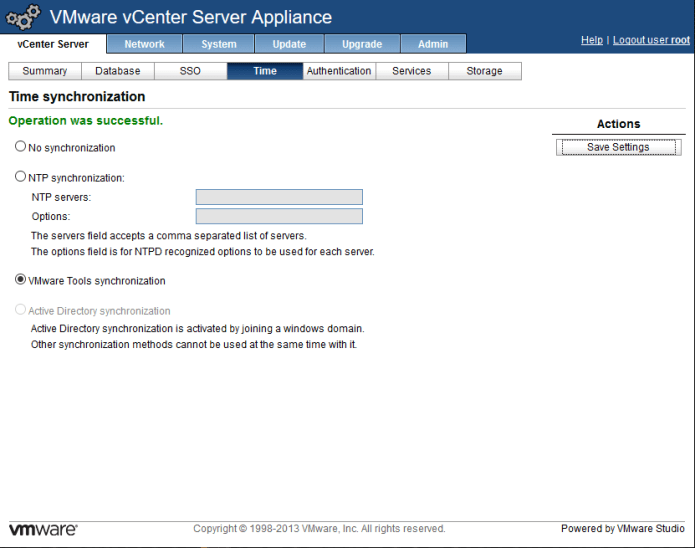Go to Storage sub-tab
The width and height of the screenshot is (695, 548).
point(484,71)
